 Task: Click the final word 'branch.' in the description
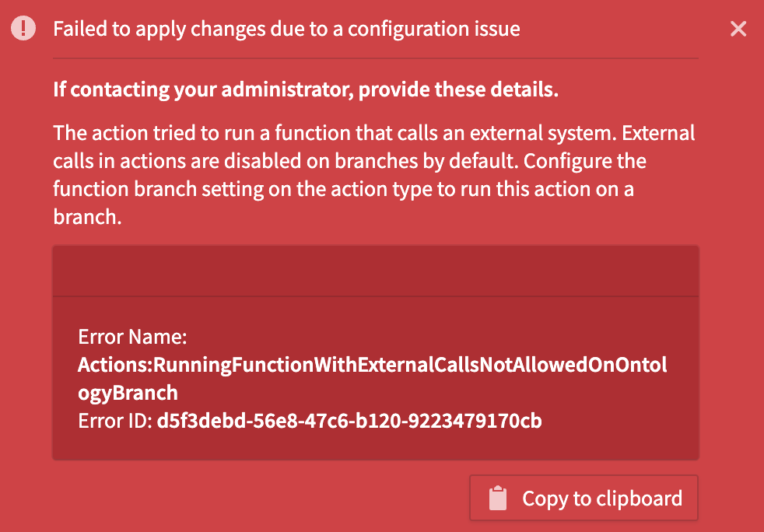pos(87,219)
